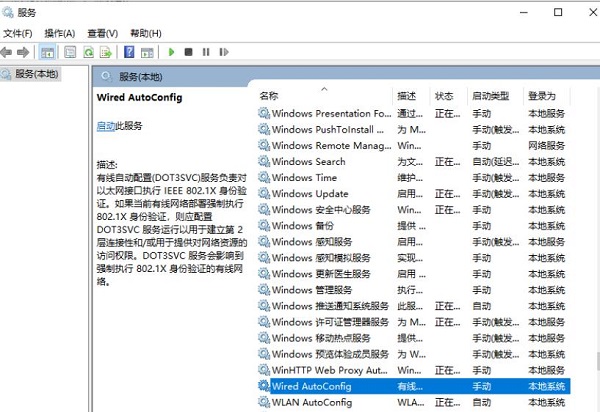Click the vertical scrollbar of services list
The width and height of the screenshot is (600, 412).
pos(594,250)
